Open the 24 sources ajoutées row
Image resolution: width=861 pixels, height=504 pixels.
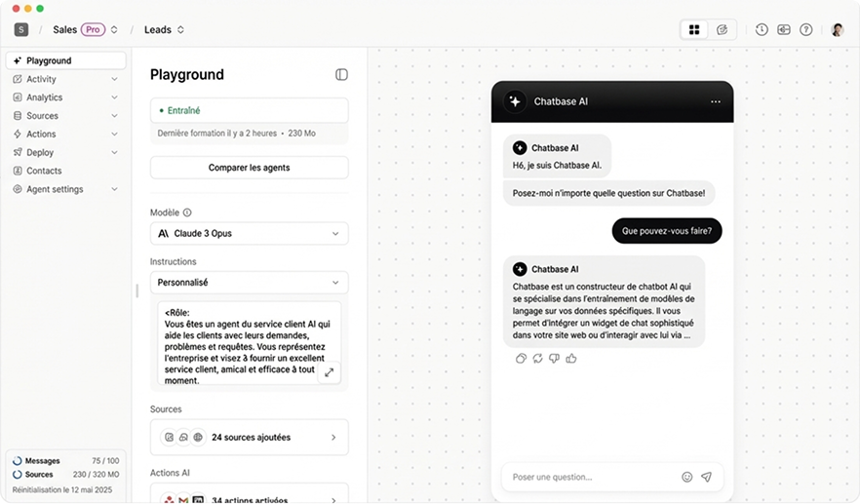249,438
